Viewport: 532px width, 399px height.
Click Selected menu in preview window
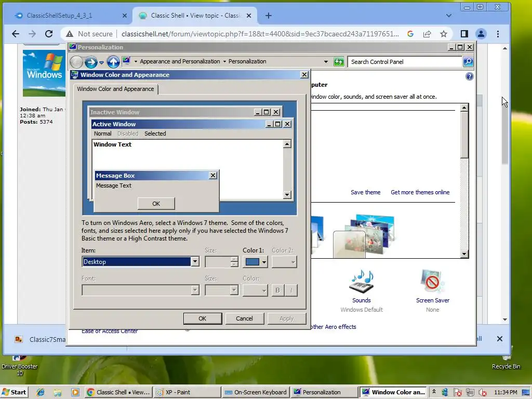[155, 134]
